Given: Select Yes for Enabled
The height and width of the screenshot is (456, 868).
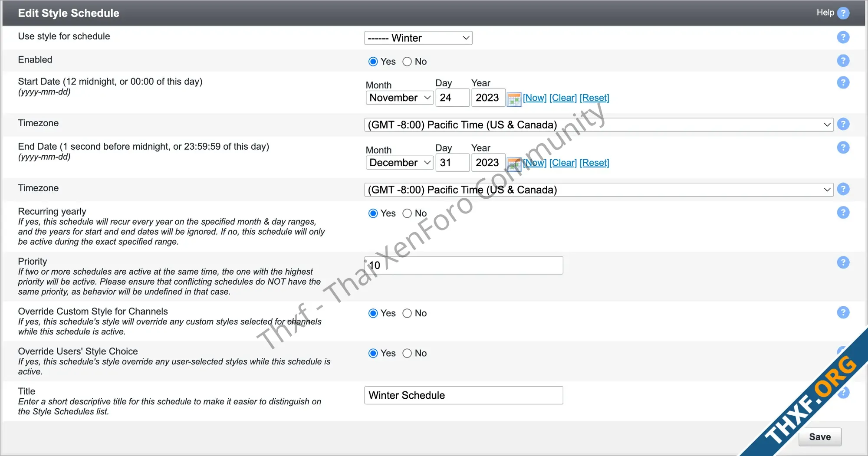Looking at the screenshot, I should pyautogui.click(x=373, y=62).
